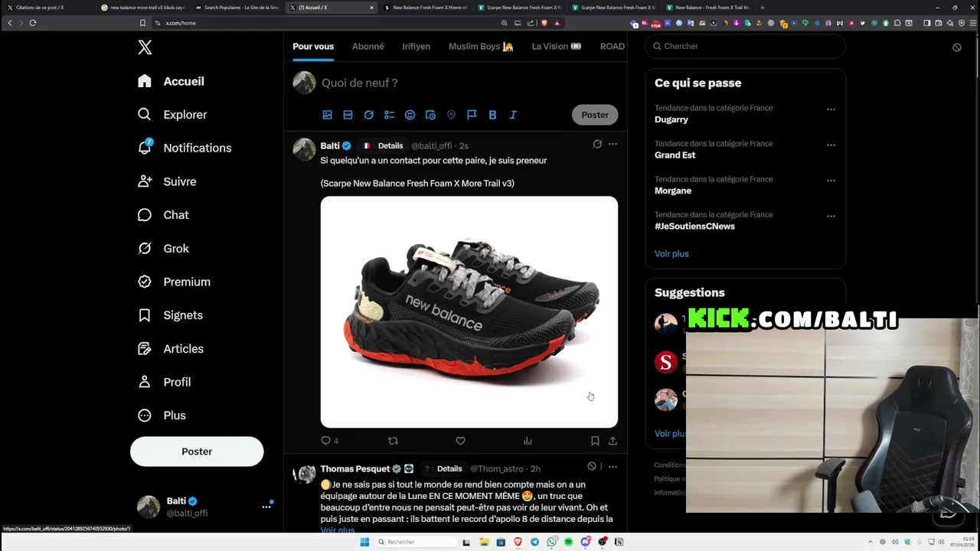Repost Balti's shoe post
980x551 pixels.
coord(393,441)
